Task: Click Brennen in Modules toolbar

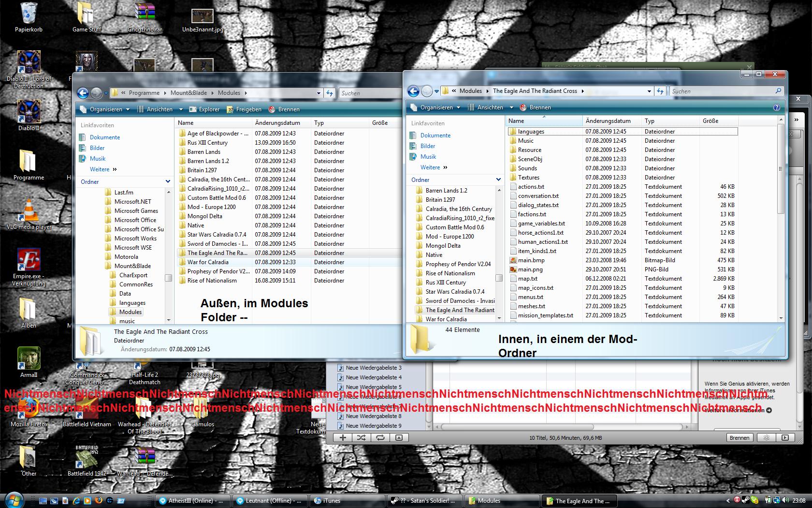Action: point(284,109)
